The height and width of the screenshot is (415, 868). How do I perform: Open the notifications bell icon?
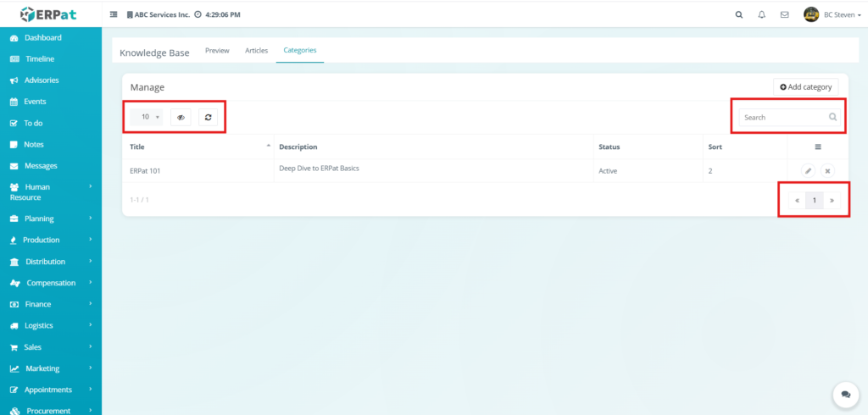(x=761, y=14)
